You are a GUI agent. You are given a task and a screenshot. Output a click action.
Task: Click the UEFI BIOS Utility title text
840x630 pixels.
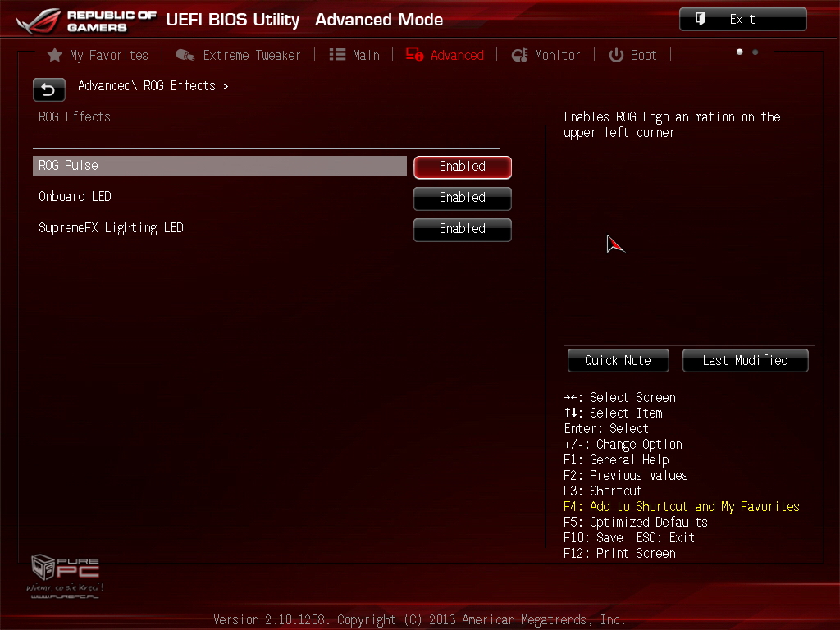[304, 20]
